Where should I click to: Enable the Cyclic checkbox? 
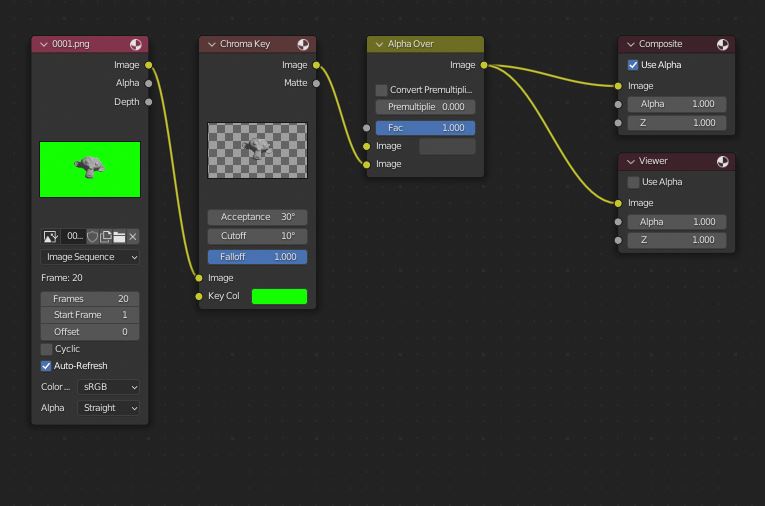(47, 349)
